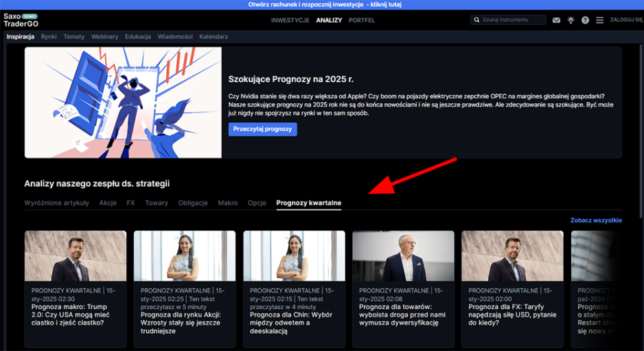Screen dimensions: 644x351
Task: Switch to the Towary filter tab
Action: [157, 203]
